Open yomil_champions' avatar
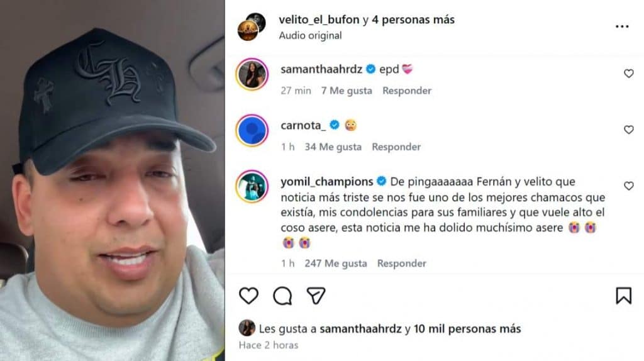This screenshot has width=644, height=361. pos(252,186)
